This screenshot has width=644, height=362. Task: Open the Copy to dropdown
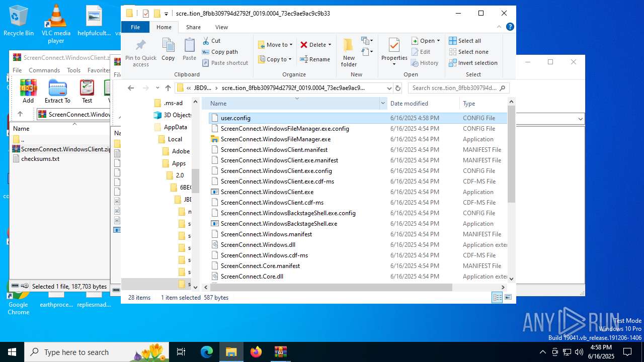coord(275,59)
